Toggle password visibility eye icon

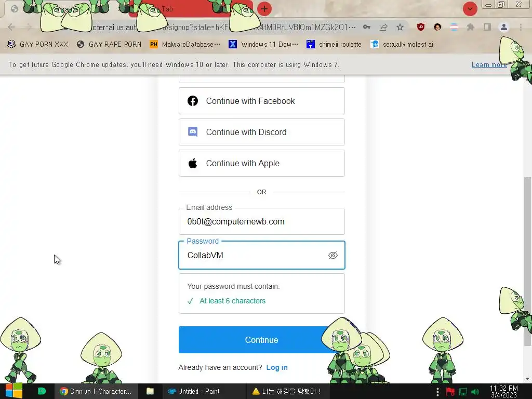click(333, 255)
